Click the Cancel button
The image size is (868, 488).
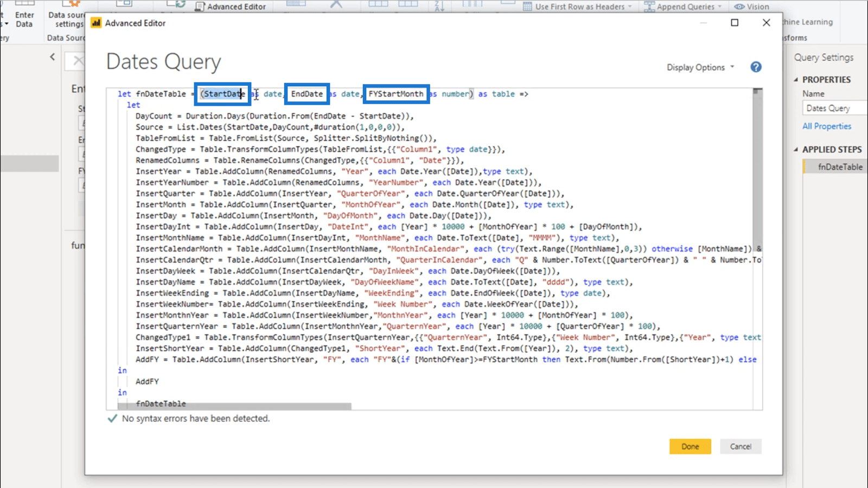[741, 446]
